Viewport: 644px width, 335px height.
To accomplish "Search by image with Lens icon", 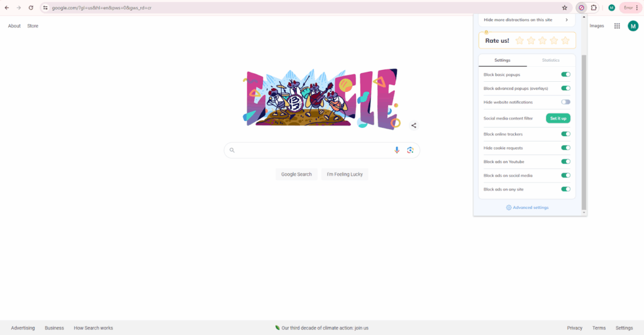I will point(410,150).
